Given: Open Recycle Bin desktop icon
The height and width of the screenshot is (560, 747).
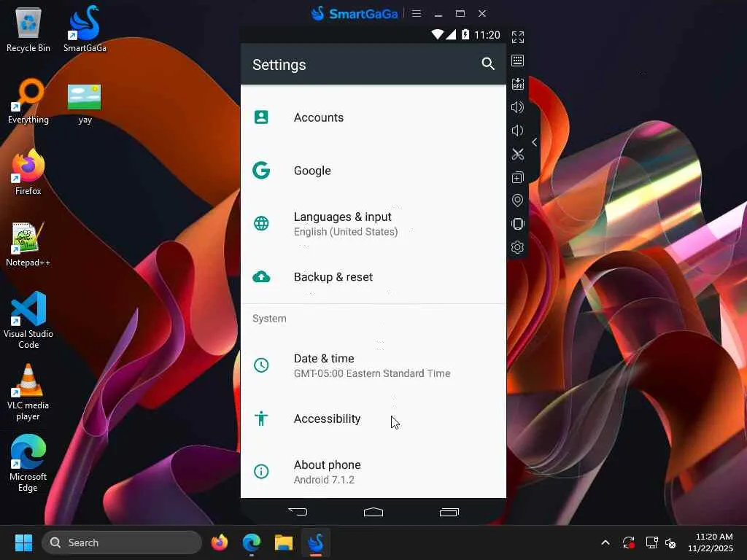Looking at the screenshot, I should tap(28, 30).
